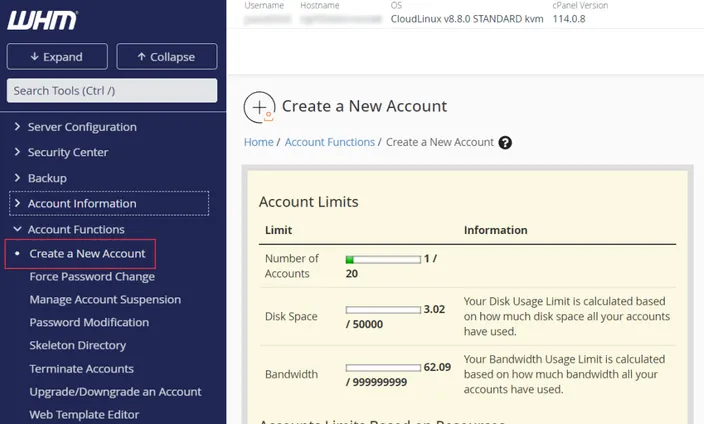
Task: Click the Expand button
Action: 57,57
